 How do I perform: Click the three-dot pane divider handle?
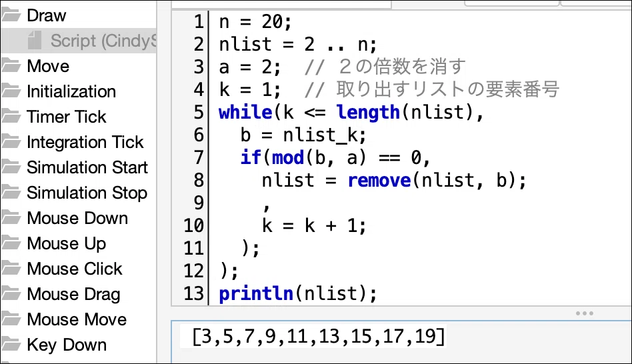coord(585,313)
